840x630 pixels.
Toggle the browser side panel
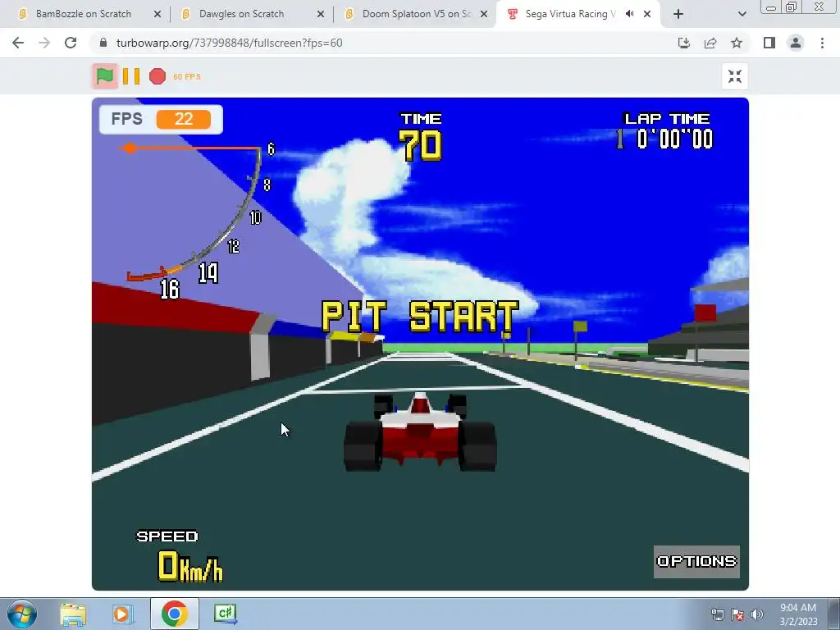click(769, 43)
